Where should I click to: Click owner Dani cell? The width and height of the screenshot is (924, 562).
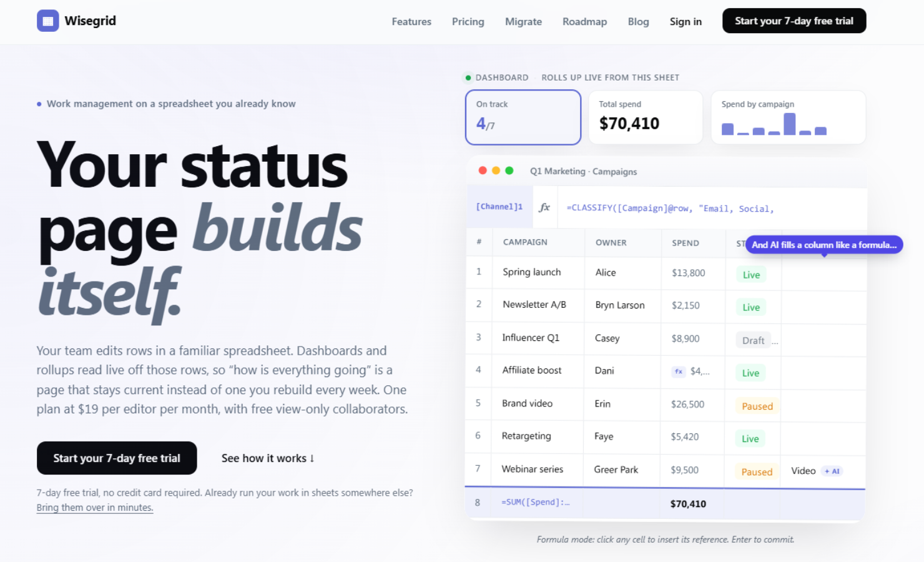(x=622, y=371)
